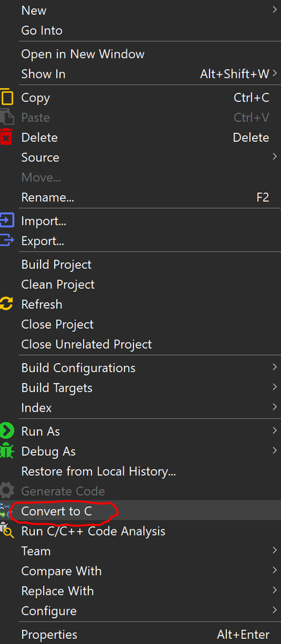Click the blue Import icon
Screen dimensions: 281x644
[7, 220]
